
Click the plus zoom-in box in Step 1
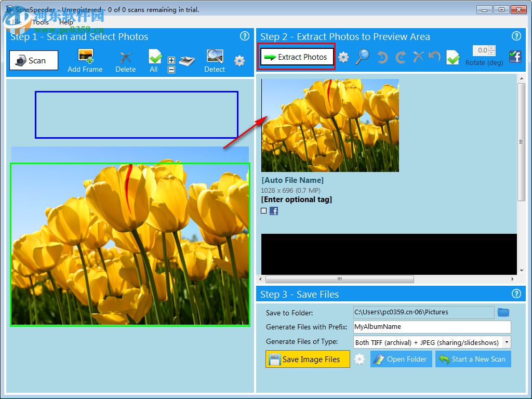point(171,60)
